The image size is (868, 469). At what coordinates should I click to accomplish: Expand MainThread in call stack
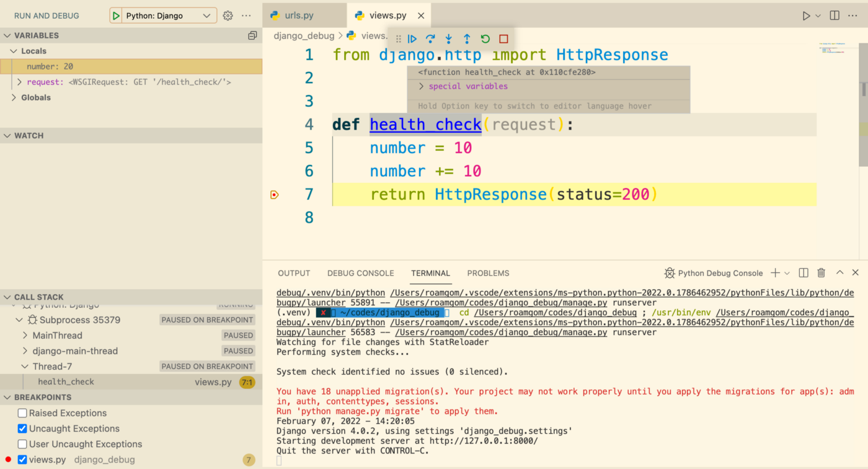pyautogui.click(x=25, y=336)
